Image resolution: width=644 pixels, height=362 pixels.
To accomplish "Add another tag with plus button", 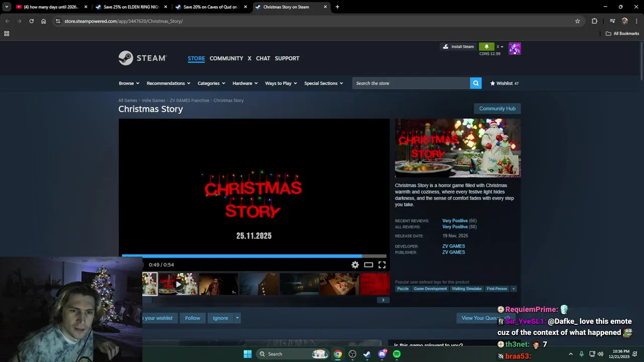I will [514, 289].
